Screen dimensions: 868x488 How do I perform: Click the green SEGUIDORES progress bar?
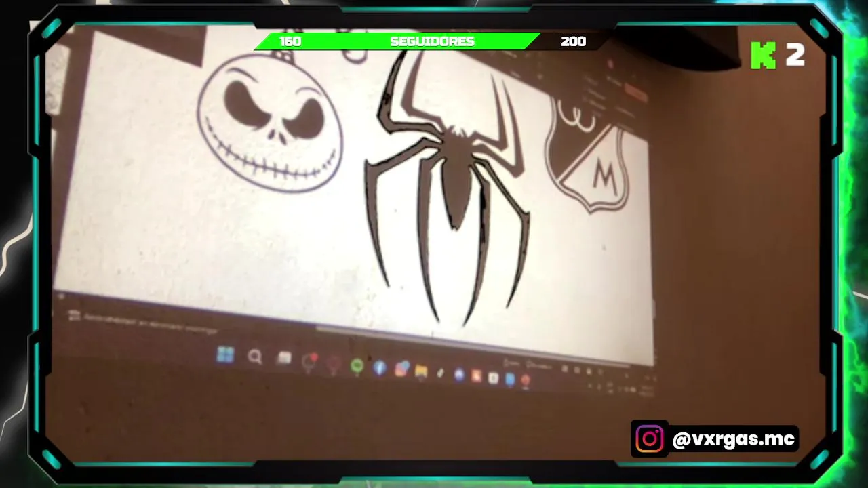(399, 41)
